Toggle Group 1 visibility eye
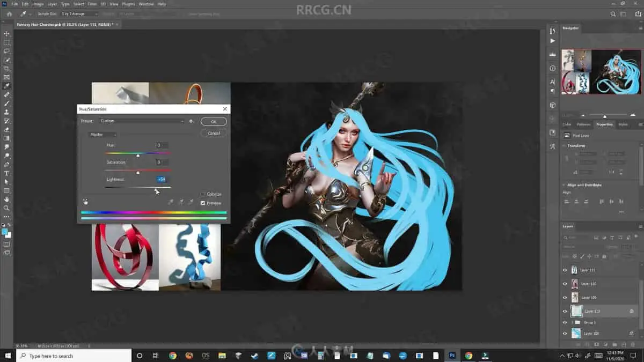The height and width of the screenshot is (362, 644). (x=565, y=322)
